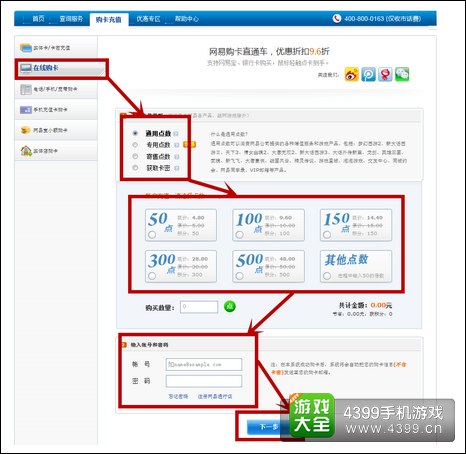
Task: Click the 共计金额 0.00元 total text
Action: click(x=365, y=305)
